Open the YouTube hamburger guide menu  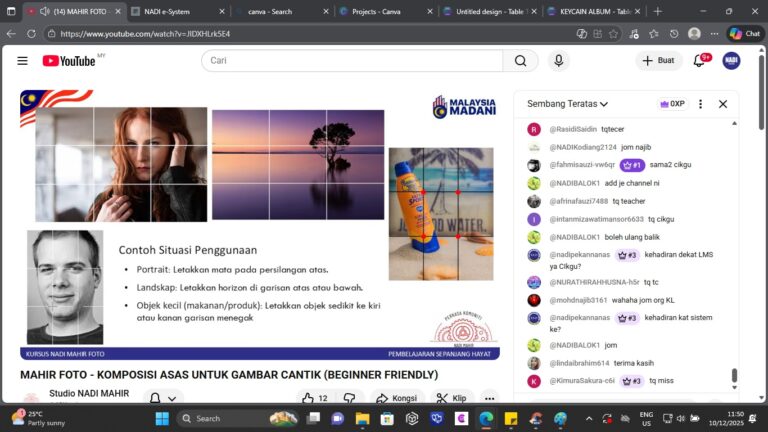point(22,61)
